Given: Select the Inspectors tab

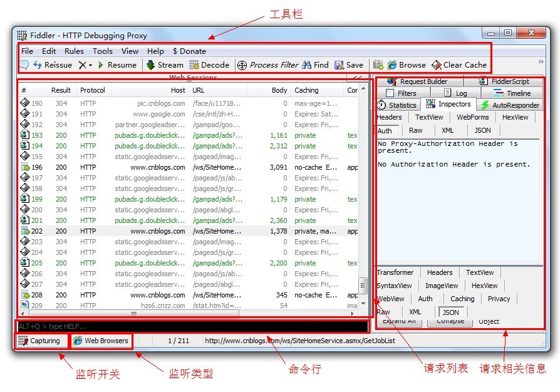Looking at the screenshot, I should 449,104.
